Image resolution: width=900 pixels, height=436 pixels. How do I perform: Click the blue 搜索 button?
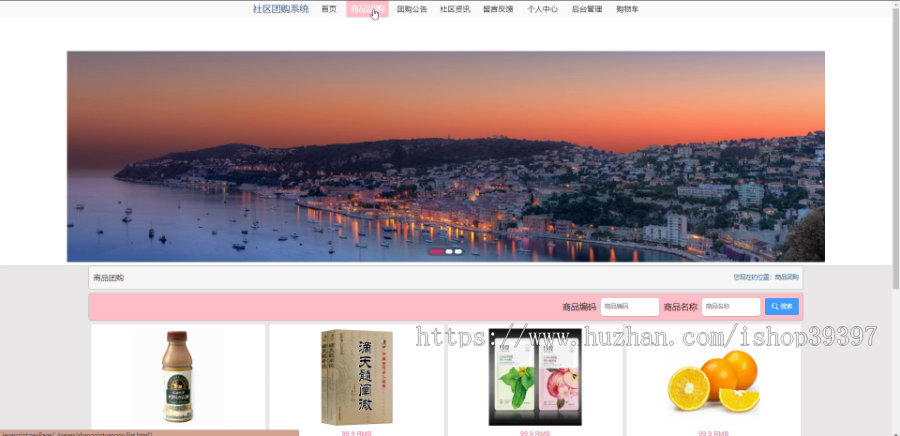click(782, 307)
